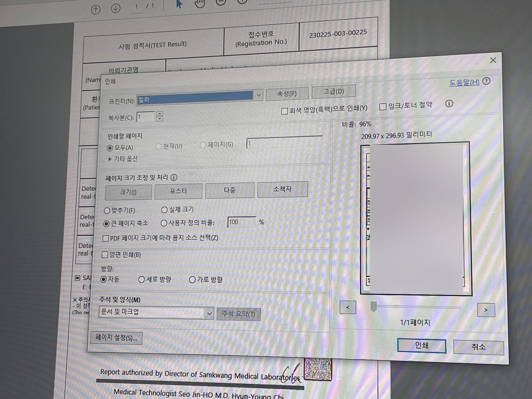Image resolution: width=532 pixels, height=399 pixels.
Task: Enable PDF 페이지 크기에 따라 용지 소스 선택(Z)
Action: (106, 239)
